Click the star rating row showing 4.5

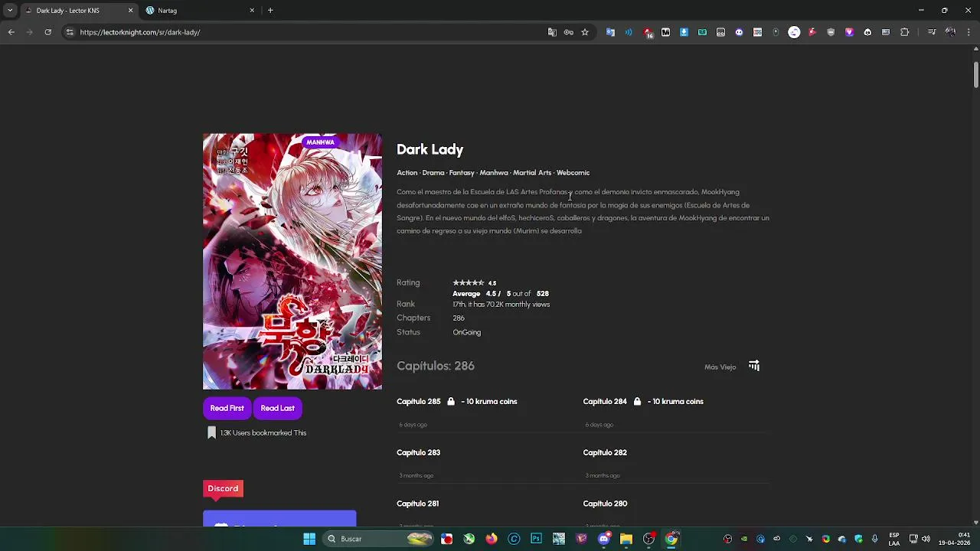pos(475,283)
